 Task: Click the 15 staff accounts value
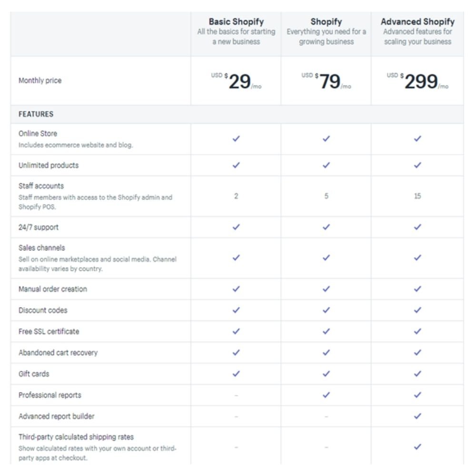(x=417, y=196)
